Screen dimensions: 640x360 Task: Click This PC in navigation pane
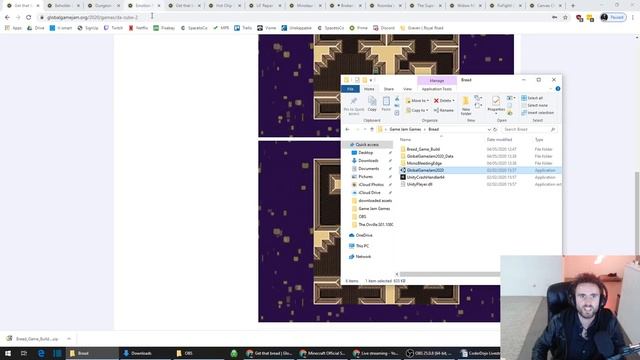(362, 246)
